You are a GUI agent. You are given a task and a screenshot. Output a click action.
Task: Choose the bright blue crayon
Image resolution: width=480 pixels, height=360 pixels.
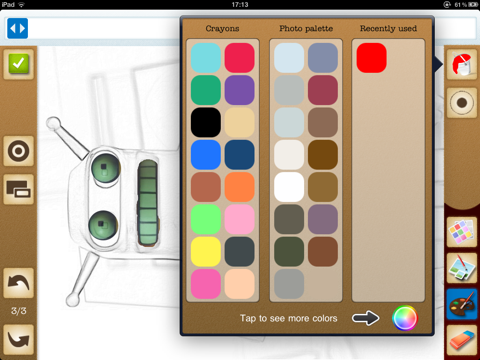click(206, 155)
